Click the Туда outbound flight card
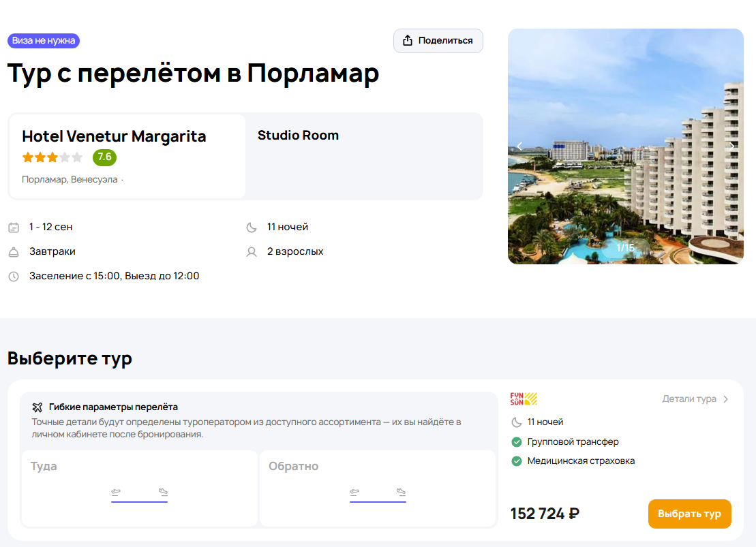756x547 pixels. pos(139,488)
